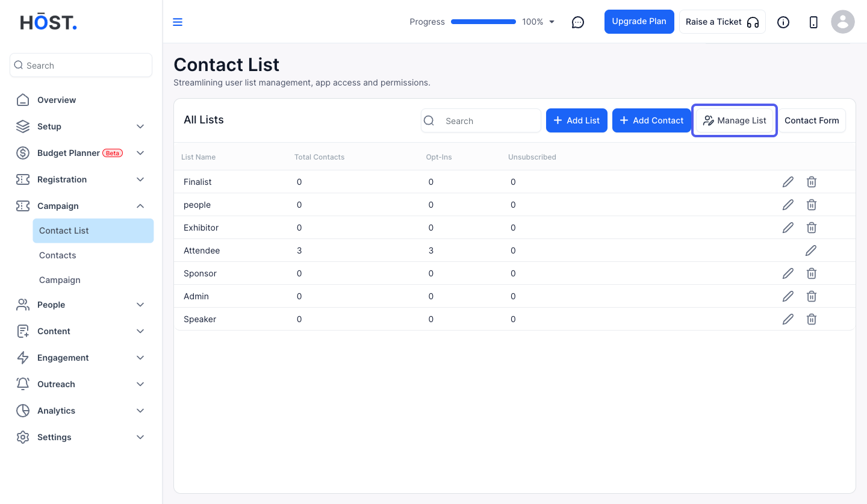Open the Contact Form button

[812, 120]
